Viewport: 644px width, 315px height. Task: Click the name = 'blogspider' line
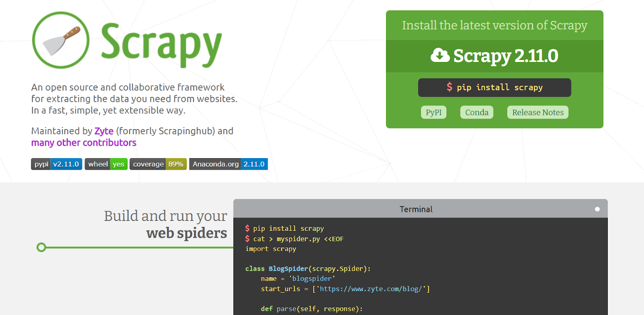click(298, 279)
